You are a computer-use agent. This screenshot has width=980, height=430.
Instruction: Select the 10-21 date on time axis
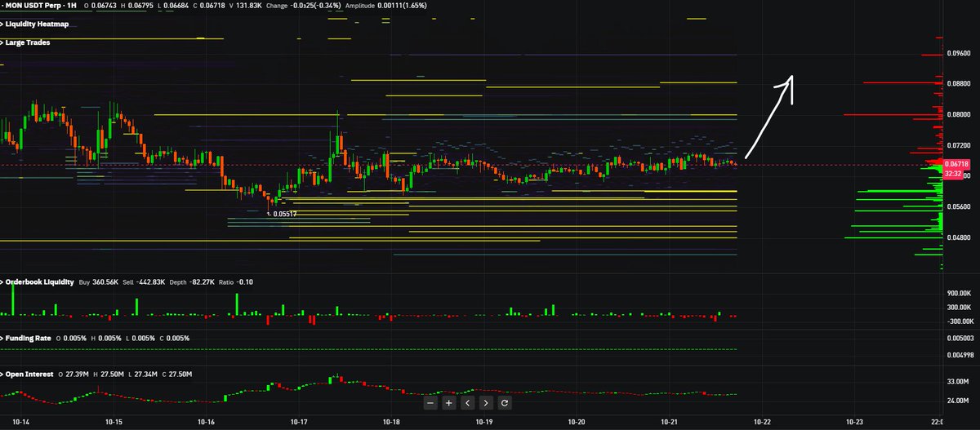click(x=670, y=423)
